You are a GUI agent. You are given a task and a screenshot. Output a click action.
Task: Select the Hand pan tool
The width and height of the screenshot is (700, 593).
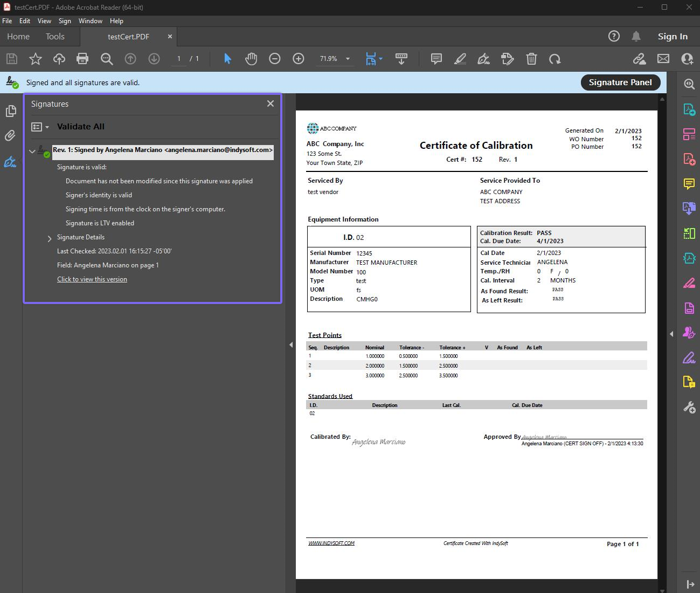[251, 59]
